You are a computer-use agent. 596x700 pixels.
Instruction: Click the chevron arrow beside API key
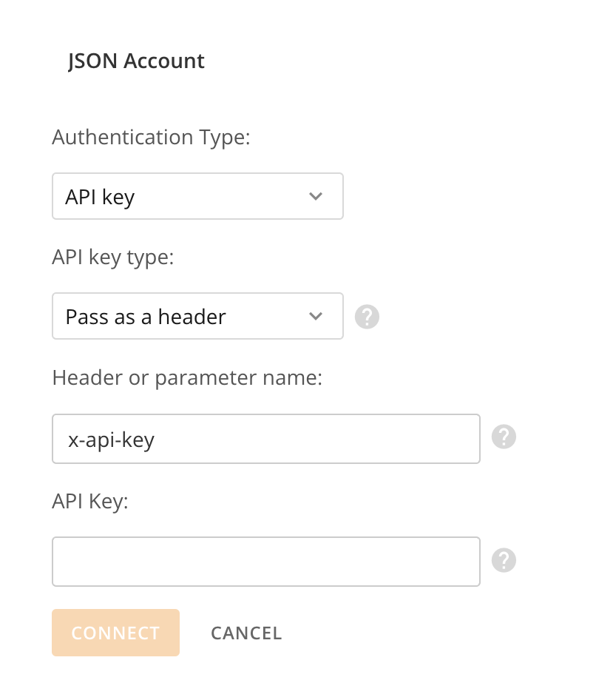point(316,196)
